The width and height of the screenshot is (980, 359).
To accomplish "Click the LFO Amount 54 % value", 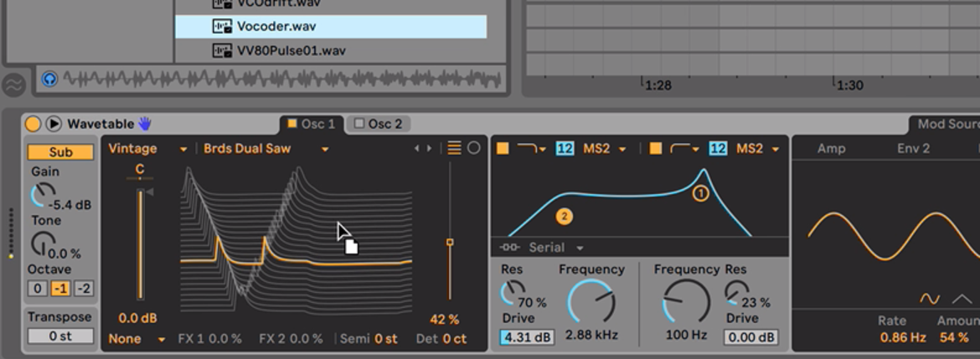I will click(954, 338).
